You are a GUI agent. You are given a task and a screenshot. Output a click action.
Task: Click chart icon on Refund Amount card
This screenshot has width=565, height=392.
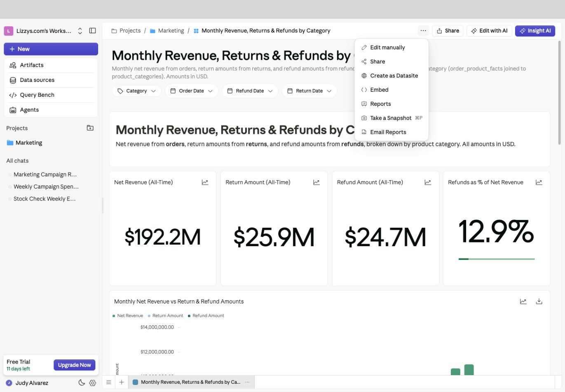pos(428,182)
